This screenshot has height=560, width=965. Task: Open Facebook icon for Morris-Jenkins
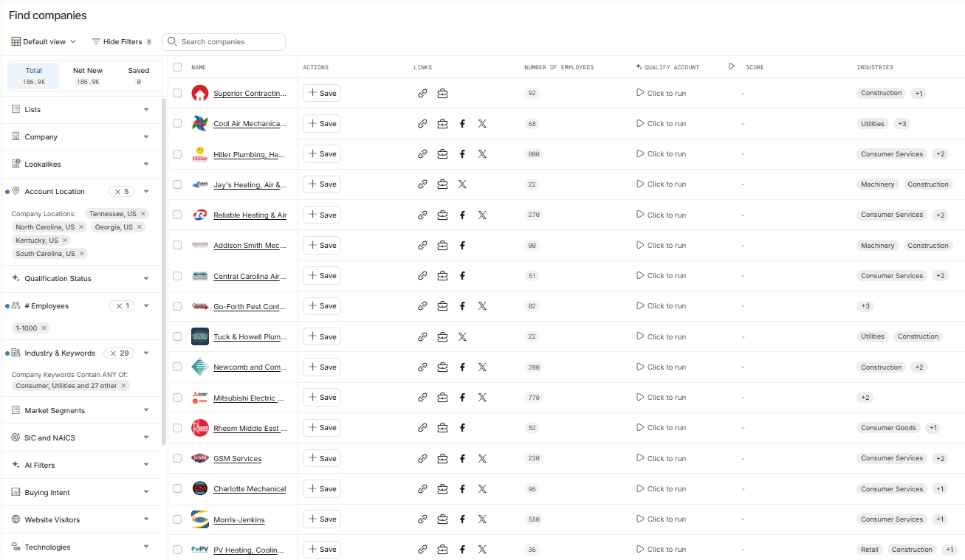462,519
